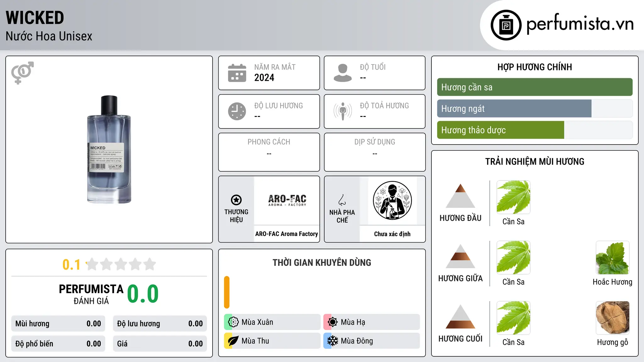This screenshot has height=362, width=644.
Task: Click the ARO-FAC Aroma Factory brand logo
Action: [x=287, y=200]
